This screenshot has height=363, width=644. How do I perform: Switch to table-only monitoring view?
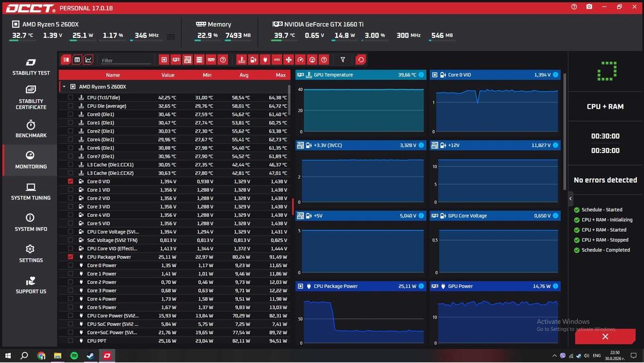(x=77, y=60)
